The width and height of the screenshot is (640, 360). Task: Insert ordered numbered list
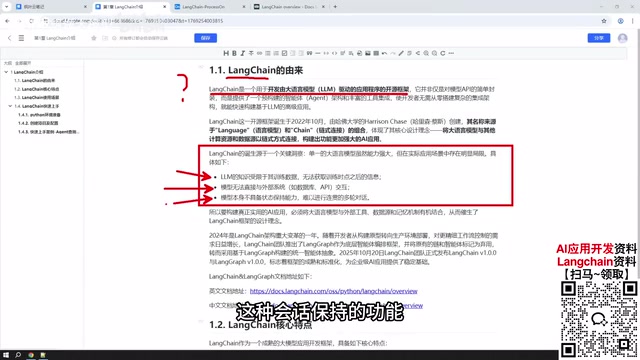(x=276, y=53)
